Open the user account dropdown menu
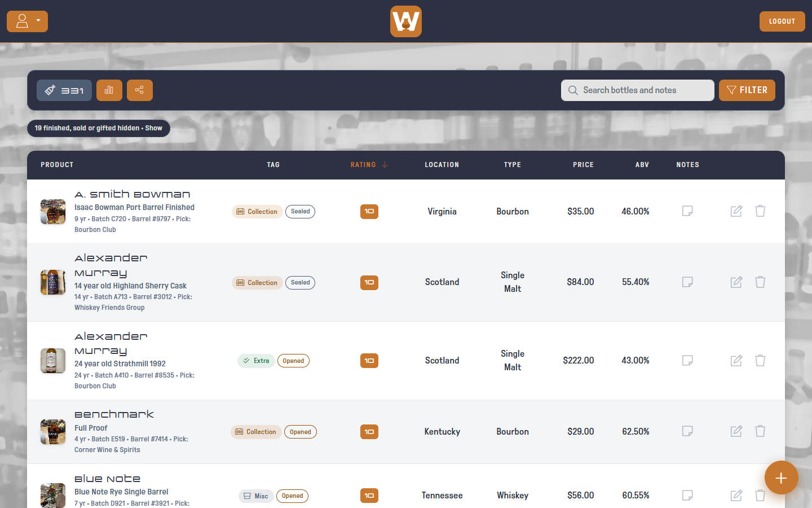This screenshot has height=508, width=812. click(x=27, y=21)
